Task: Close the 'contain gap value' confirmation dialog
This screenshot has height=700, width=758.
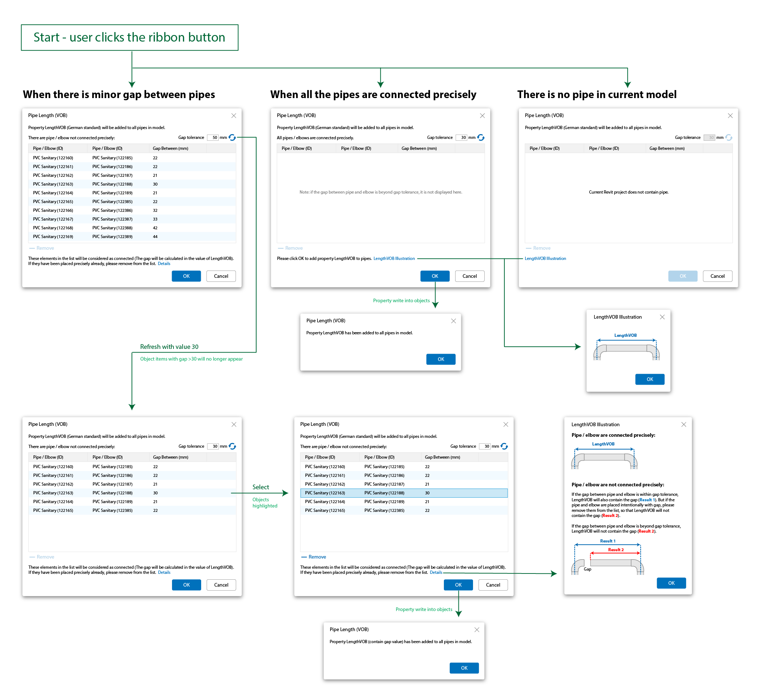Action: pyautogui.click(x=477, y=630)
